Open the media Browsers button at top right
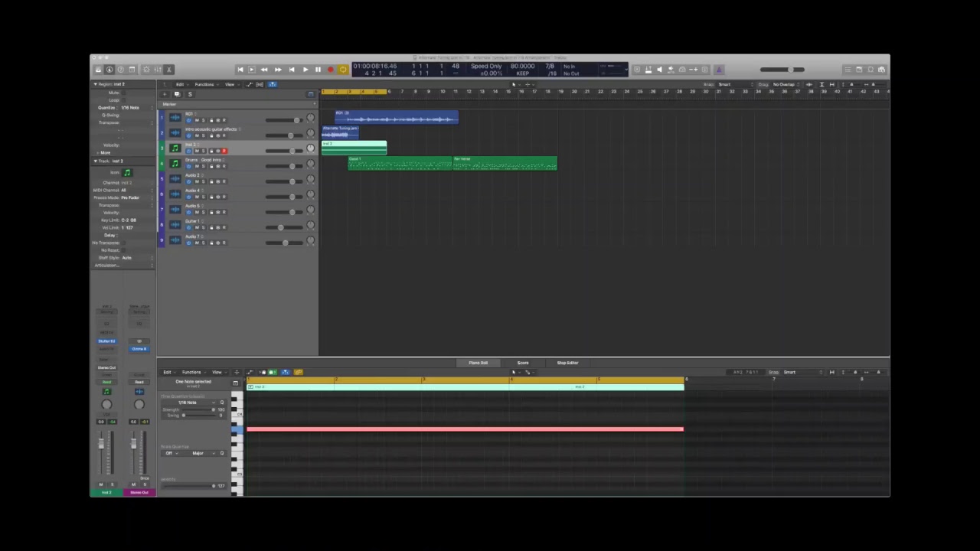This screenshot has width=980, height=551. (882, 70)
